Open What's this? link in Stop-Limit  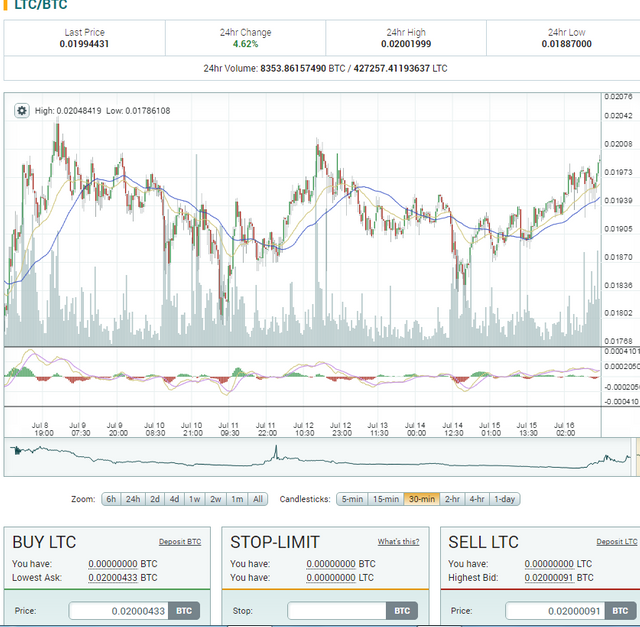(398, 542)
